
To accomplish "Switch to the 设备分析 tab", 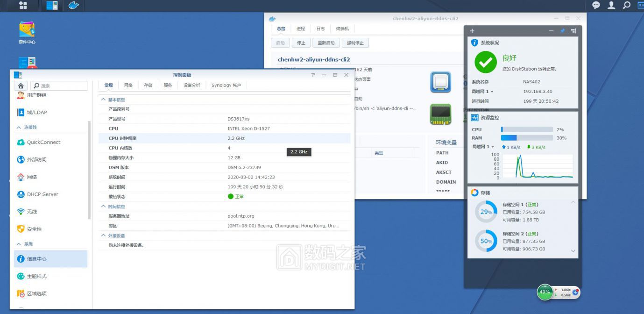I will tap(191, 85).
